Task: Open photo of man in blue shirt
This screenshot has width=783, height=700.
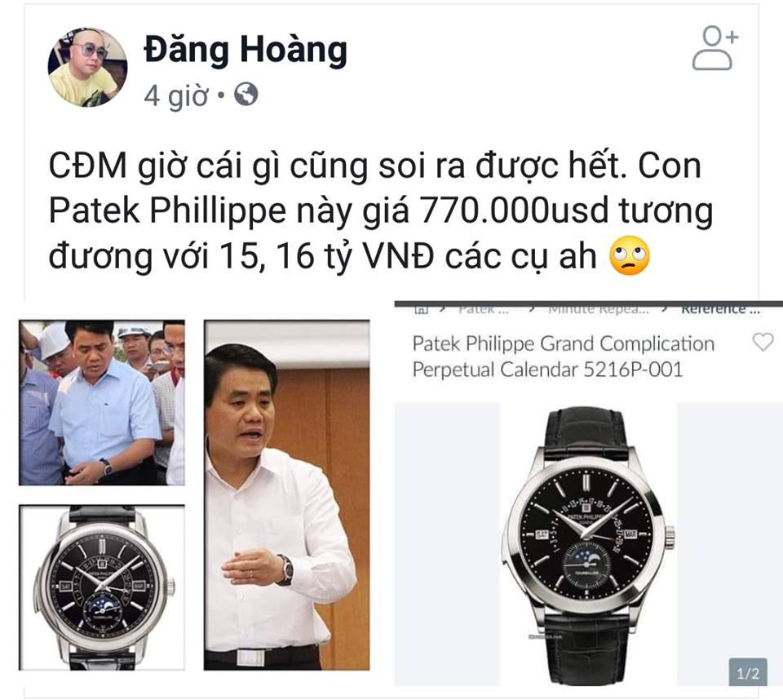Action: pos(102,403)
